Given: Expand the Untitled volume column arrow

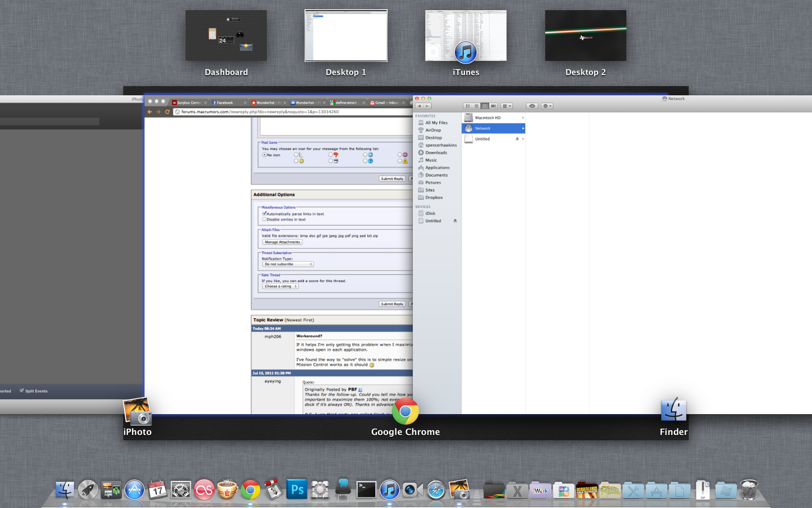Looking at the screenshot, I should (523, 139).
